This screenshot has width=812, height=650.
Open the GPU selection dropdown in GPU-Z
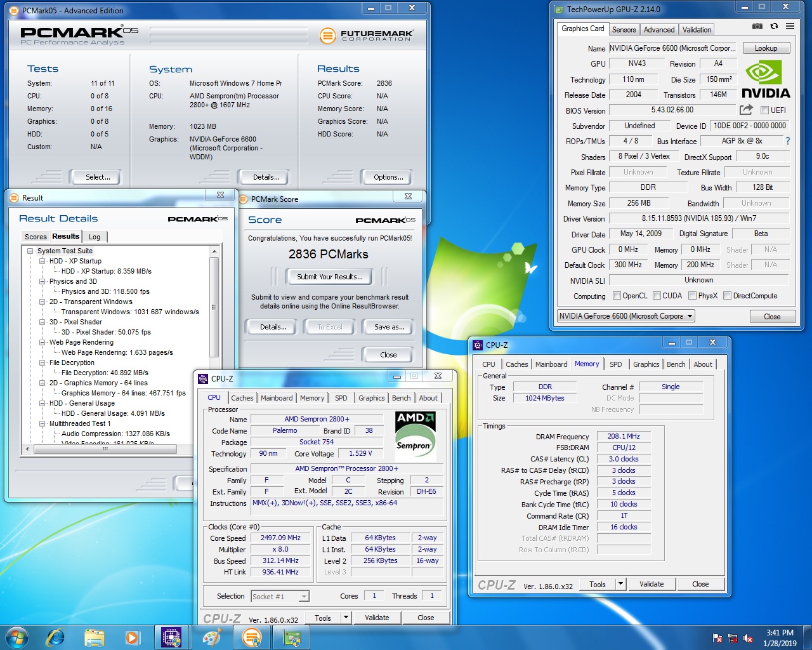[625, 316]
